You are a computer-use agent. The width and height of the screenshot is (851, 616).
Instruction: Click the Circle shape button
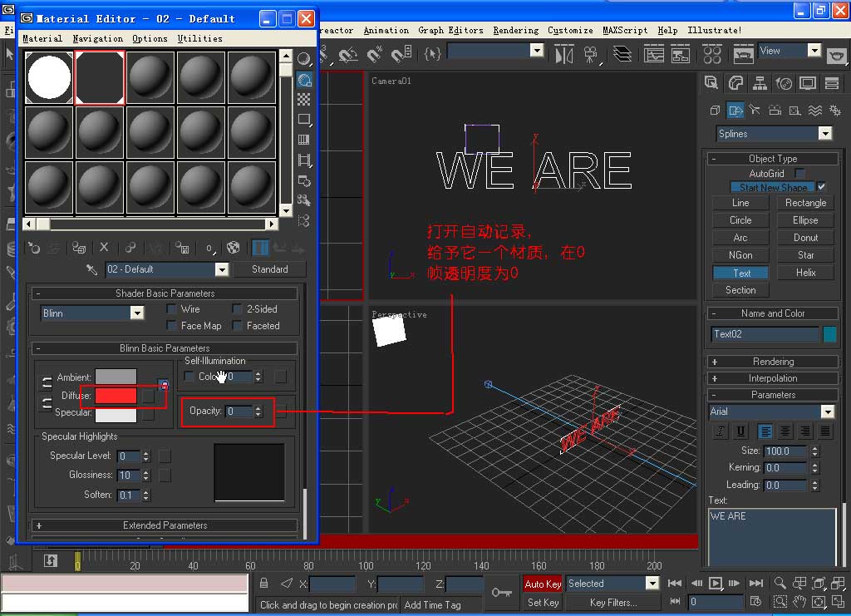tap(740, 220)
